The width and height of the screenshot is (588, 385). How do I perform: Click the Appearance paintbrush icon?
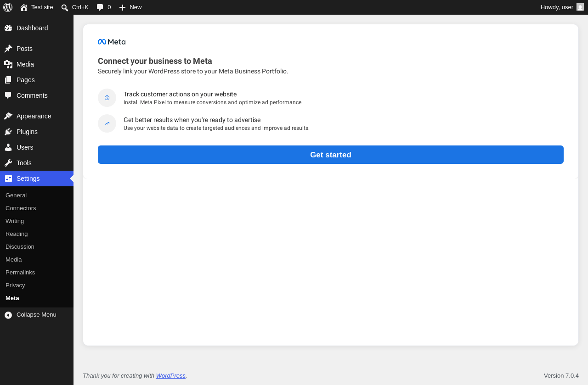coord(8,116)
